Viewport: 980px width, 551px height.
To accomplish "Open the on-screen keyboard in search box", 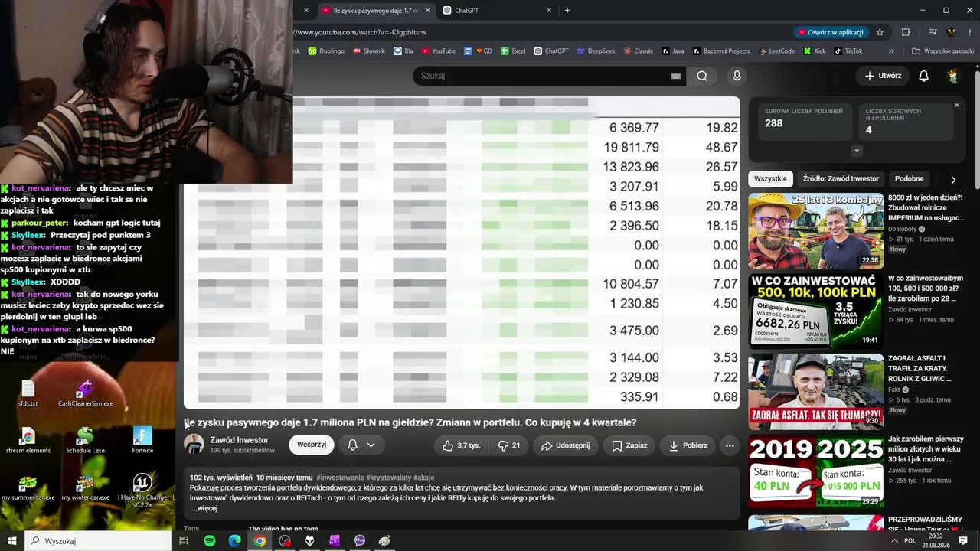I will click(676, 76).
